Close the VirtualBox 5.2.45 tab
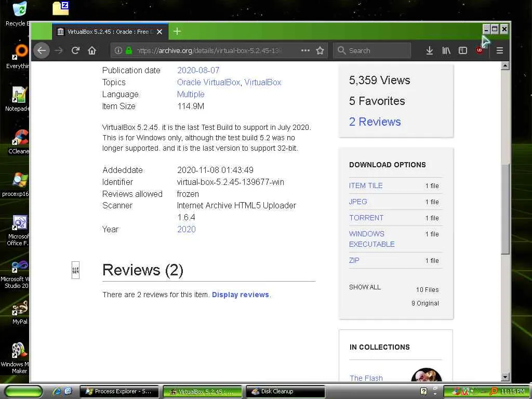532x399 pixels. (159, 32)
